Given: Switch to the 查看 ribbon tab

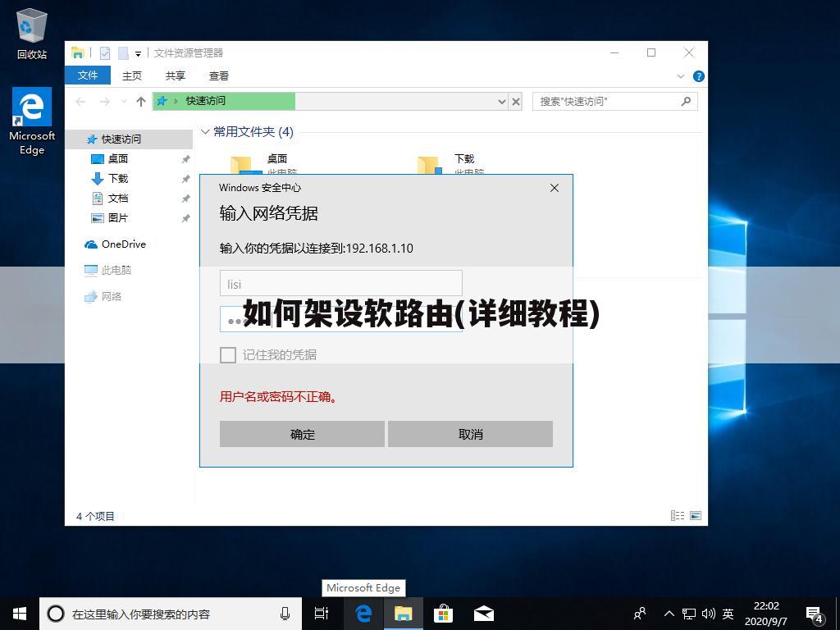Looking at the screenshot, I should coord(219,75).
